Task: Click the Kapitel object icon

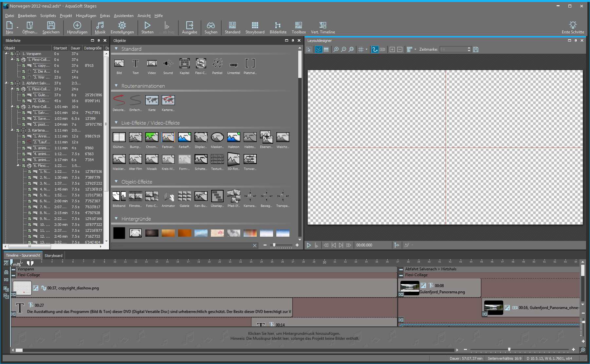Action: click(184, 64)
